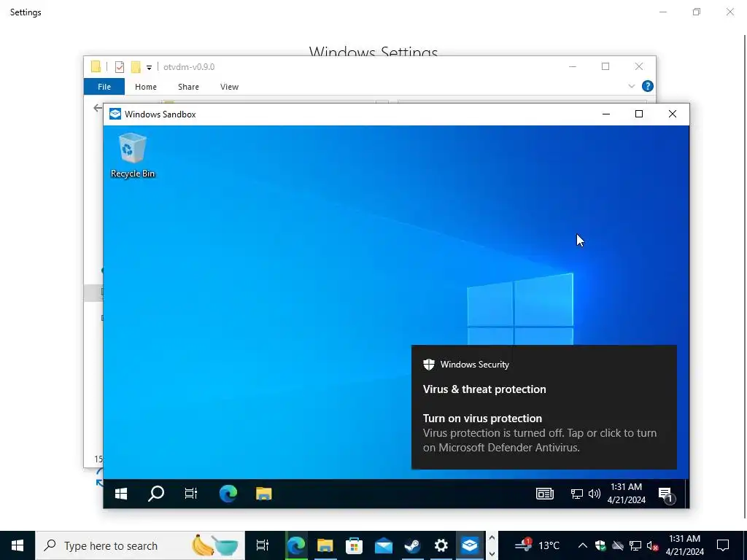Open Sandbox Start menu
This screenshot has width=747, height=560.
(121, 494)
